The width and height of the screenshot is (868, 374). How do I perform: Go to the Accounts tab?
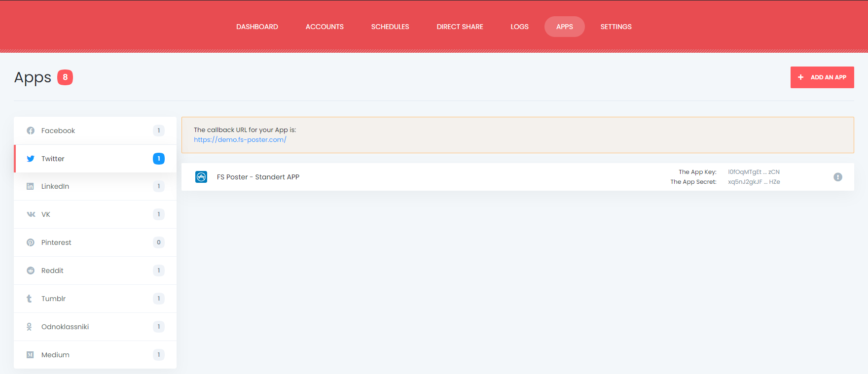point(325,27)
